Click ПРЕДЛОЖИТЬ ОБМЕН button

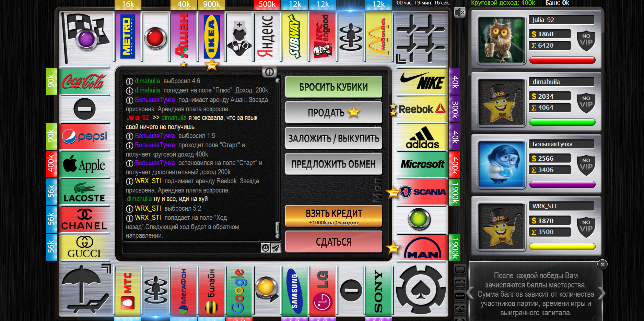333,164
